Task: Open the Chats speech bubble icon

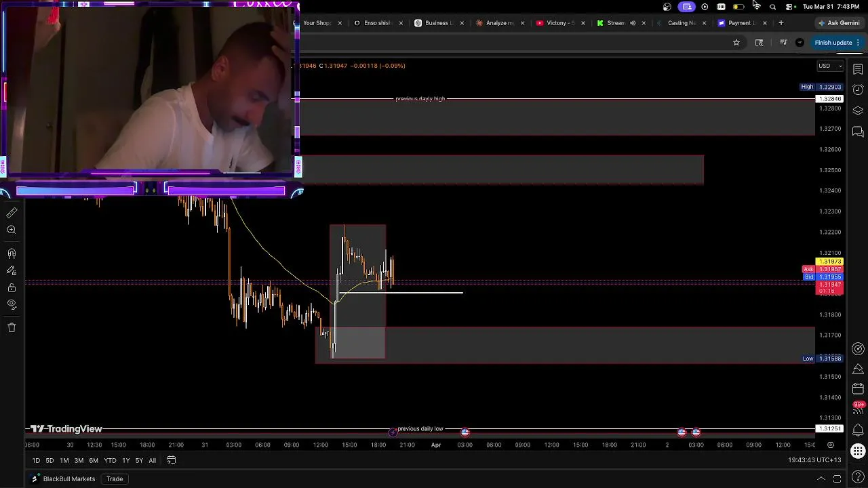Action: [858, 131]
